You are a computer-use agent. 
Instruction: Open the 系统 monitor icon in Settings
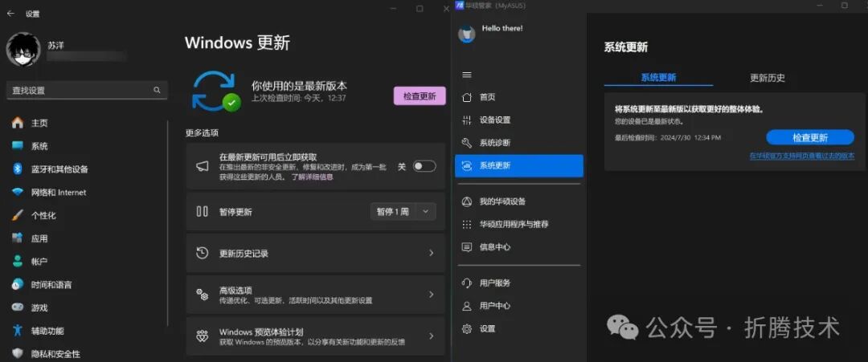[x=18, y=146]
